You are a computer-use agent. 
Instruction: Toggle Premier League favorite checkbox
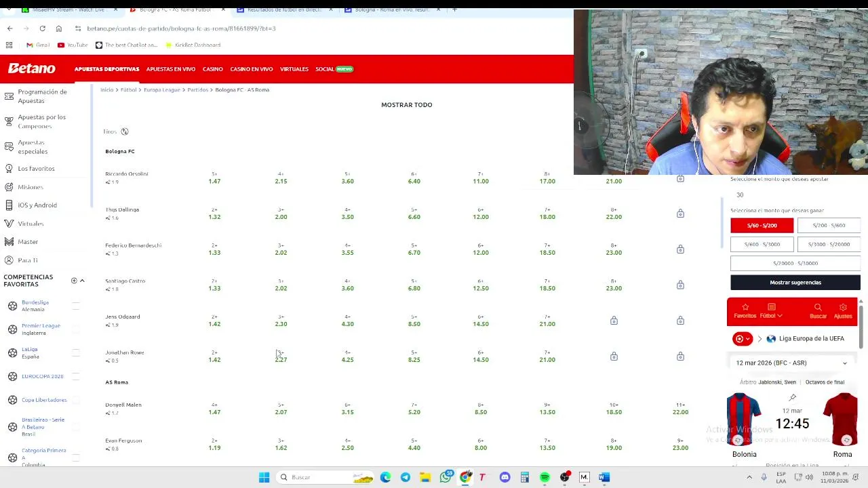click(76, 329)
